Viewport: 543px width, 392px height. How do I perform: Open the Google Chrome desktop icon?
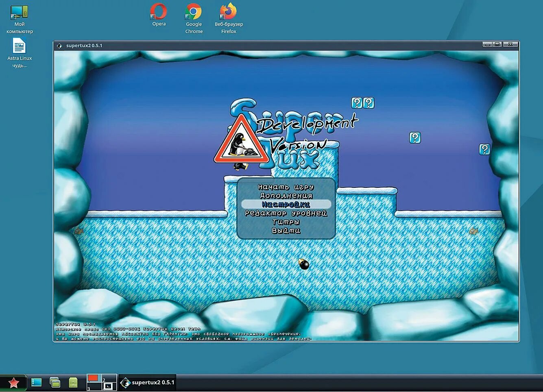tap(194, 18)
